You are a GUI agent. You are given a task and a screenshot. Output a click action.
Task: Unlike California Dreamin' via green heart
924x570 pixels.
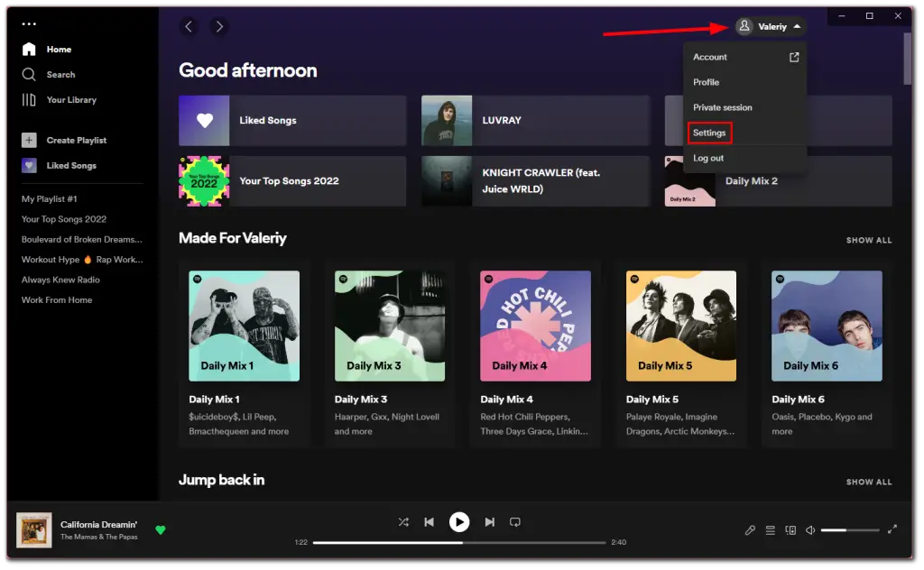pos(161,530)
